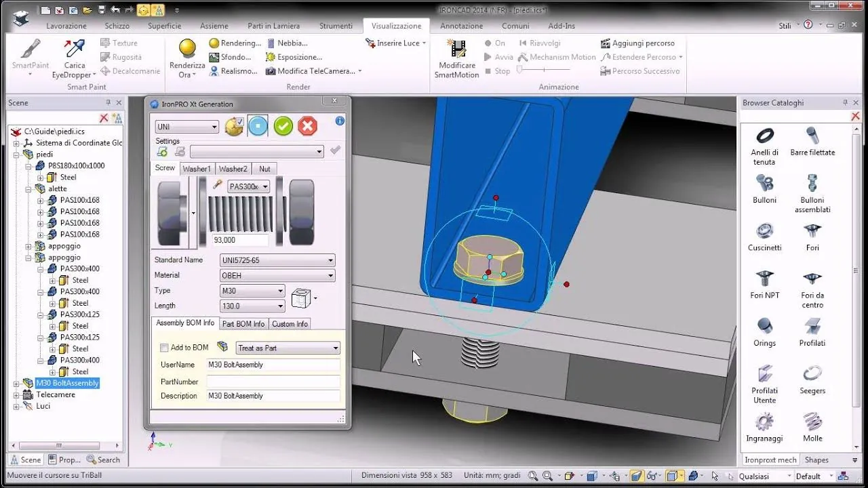This screenshot has height=488, width=868.
Task: Click the Renderizza Ora render button
Action: [187, 58]
